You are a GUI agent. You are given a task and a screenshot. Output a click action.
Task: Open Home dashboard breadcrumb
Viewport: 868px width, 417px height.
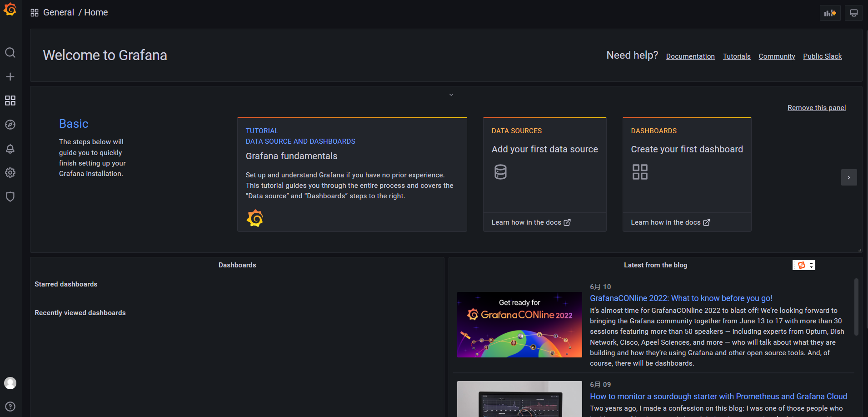click(96, 13)
